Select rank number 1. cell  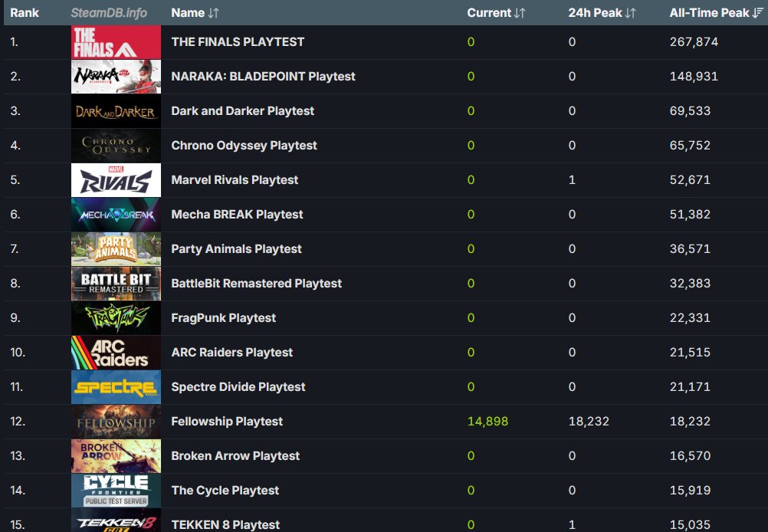coord(15,42)
